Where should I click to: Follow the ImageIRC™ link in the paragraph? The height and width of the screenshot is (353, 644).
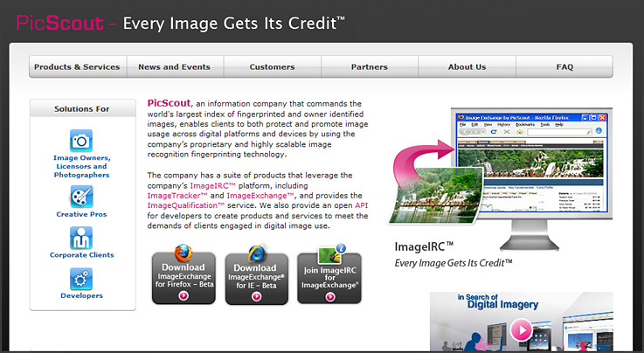212,185
